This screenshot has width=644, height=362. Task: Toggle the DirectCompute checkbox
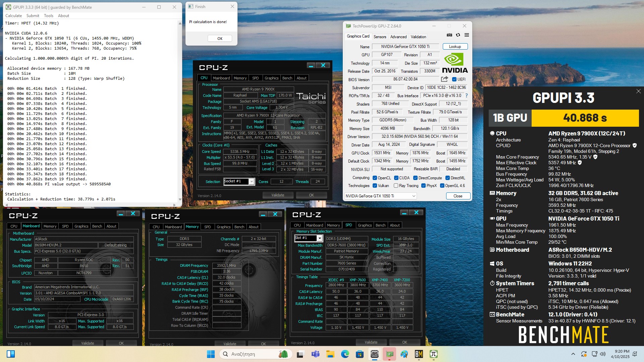tap(415, 178)
